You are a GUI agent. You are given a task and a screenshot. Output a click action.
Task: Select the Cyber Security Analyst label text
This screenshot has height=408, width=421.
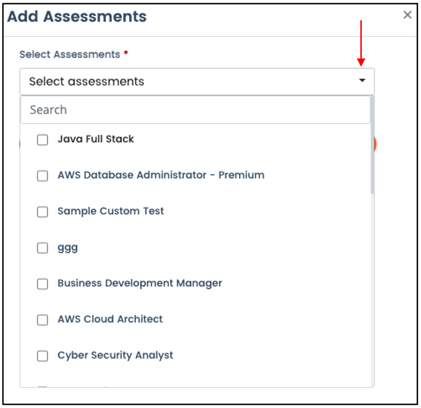click(115, 355)
